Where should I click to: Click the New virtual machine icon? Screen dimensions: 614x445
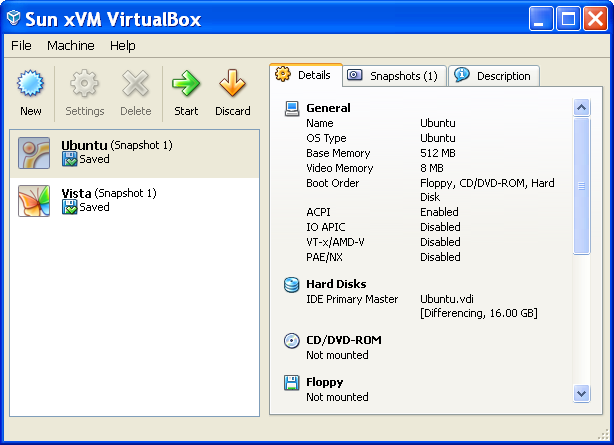(x=30, y=83)
